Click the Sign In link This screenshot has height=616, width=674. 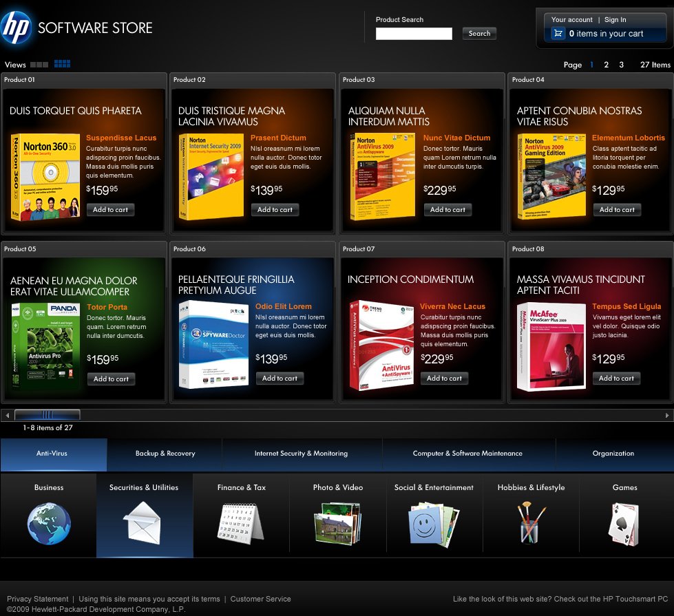click(615, 20)
